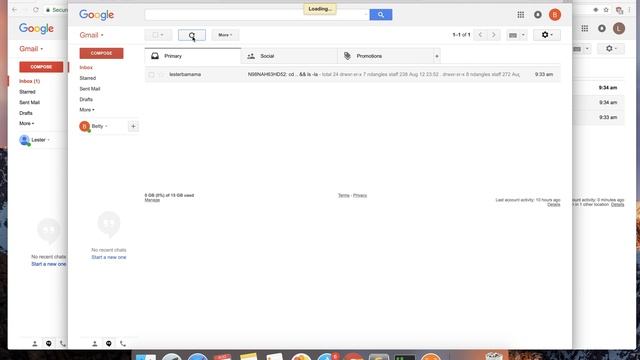This screenshot has height=360, width=640.
Task: Open the search options arrow in the search box
Action: (365, 15)
